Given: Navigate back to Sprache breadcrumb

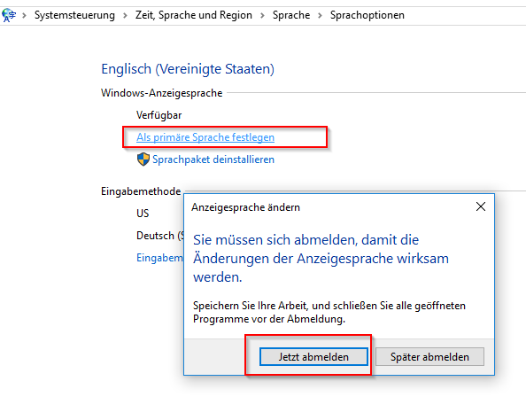Looking at the screenshot, I should click(291, 15).
